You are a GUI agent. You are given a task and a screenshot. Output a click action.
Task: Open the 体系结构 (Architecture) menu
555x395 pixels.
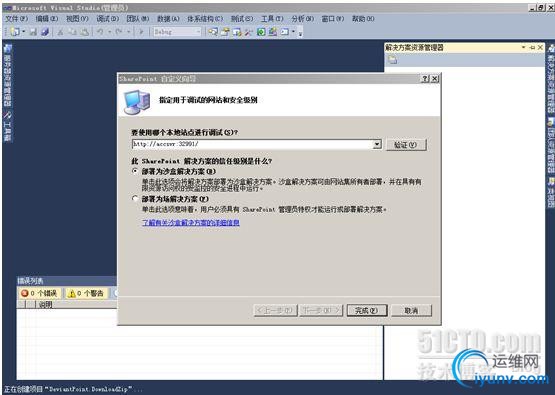[x=205, y=18]
